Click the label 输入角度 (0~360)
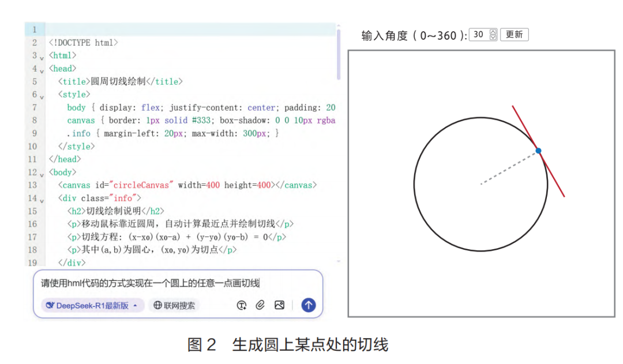Viewport: 623px width, 364px height. click(x=414, y=35)
